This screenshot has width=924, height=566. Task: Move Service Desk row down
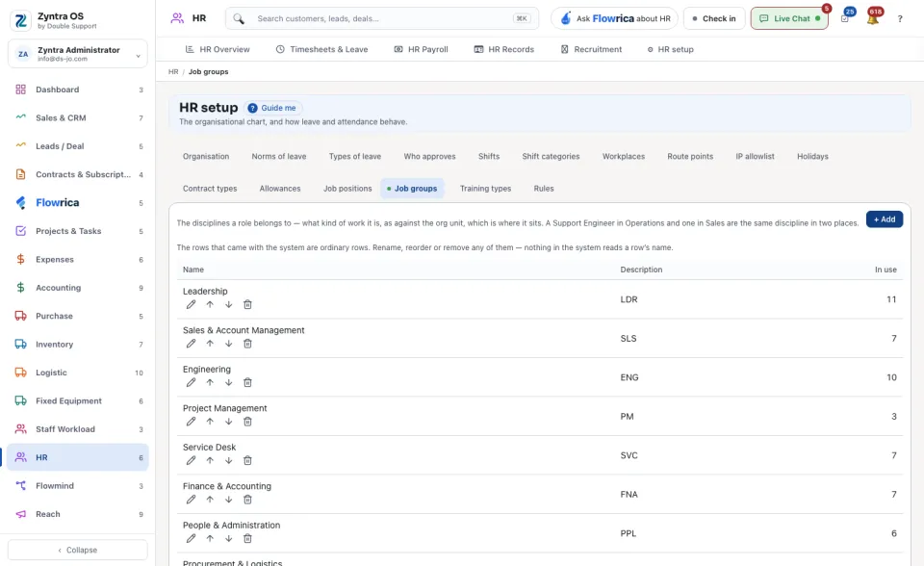[229, 460]
